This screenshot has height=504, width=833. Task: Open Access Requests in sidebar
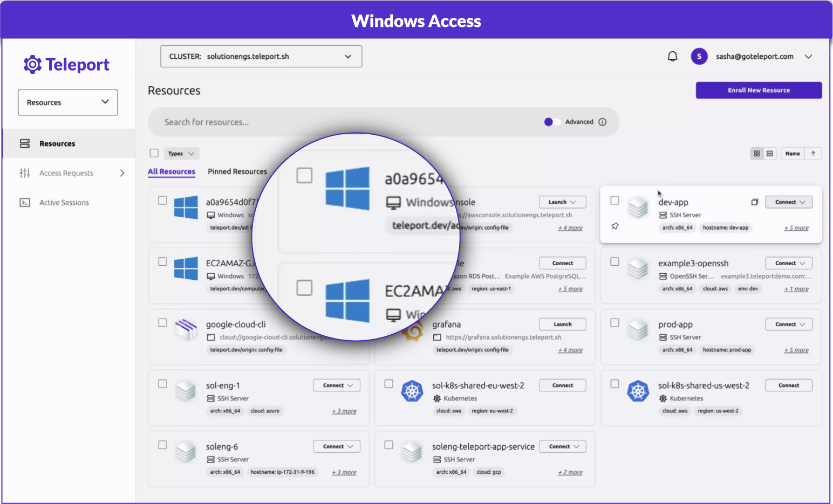[x=69, y=173]
